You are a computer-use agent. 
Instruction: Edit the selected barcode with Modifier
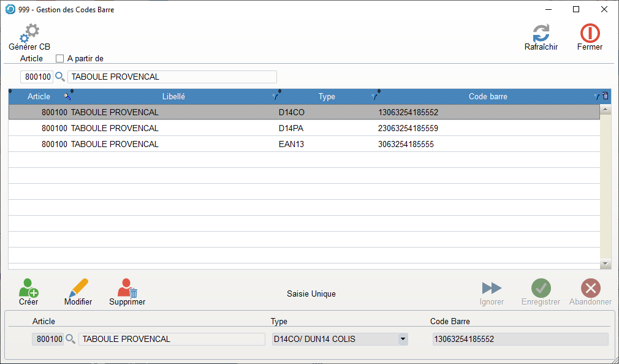tap(78, 289)
